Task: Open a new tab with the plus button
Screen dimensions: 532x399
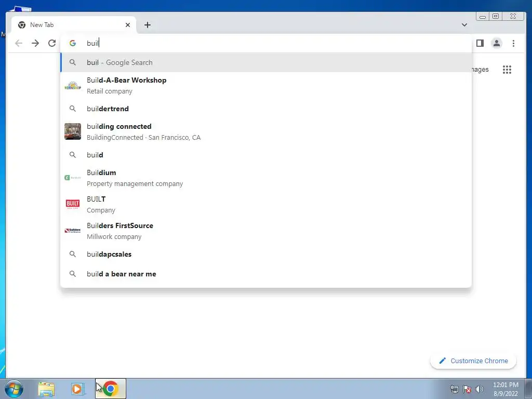Action: click(147, 25)
